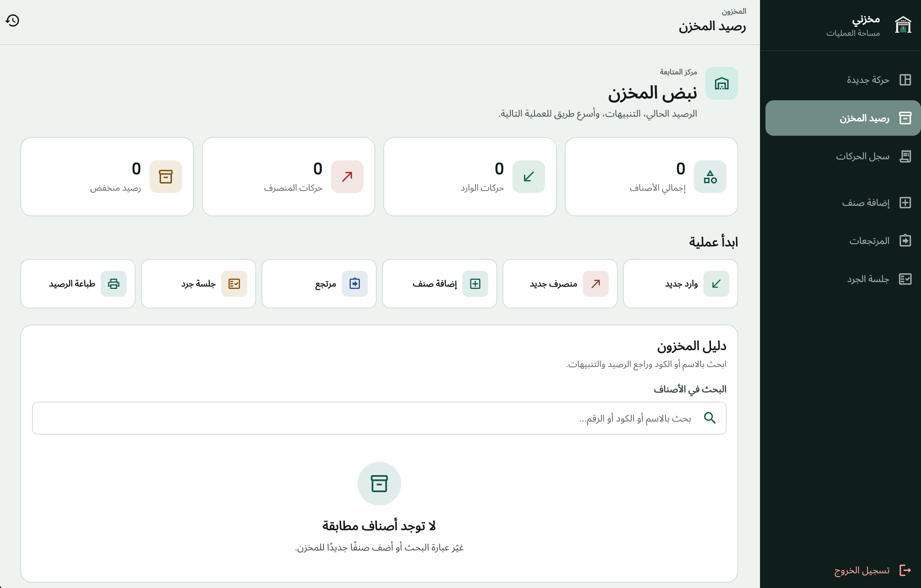Click the returns icon beside المرتجعات
The width and height of the screenshot is (921, 588).
[x=905, y=241]
